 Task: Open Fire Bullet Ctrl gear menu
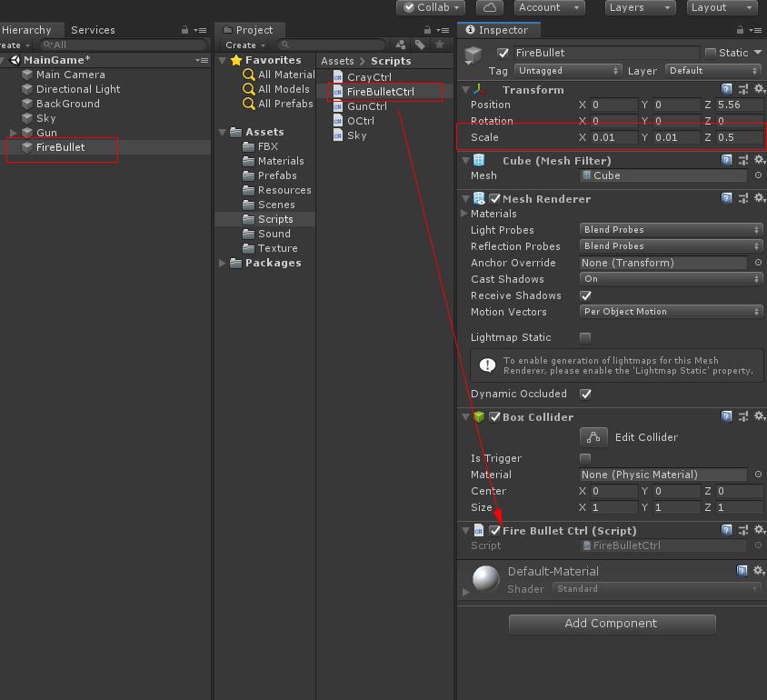coord(759,530)
